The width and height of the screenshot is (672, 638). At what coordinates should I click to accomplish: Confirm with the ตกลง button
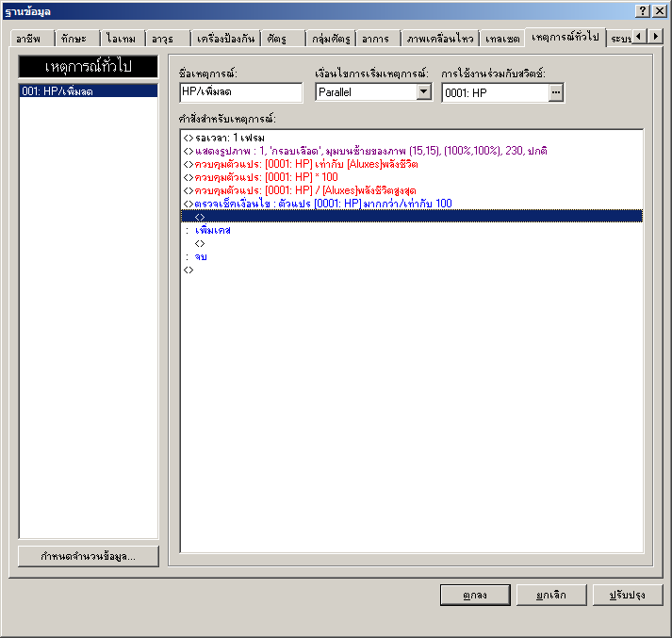click(475, 595)
